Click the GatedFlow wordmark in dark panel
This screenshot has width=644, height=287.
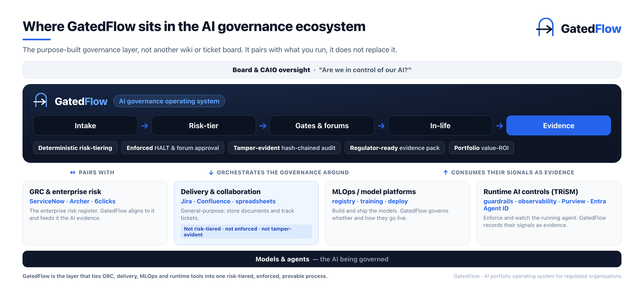81,101
